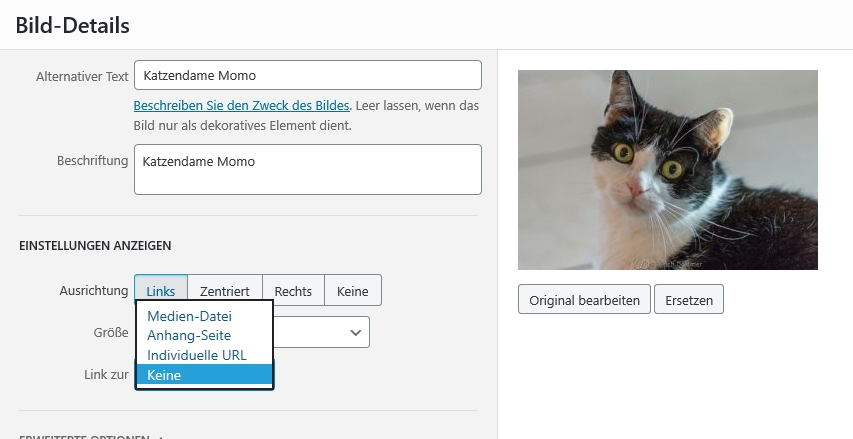The width and height of the screenshot is (853, 439).
Task: Click into the Beschriftung text area
Action: (x=307, y=169)
